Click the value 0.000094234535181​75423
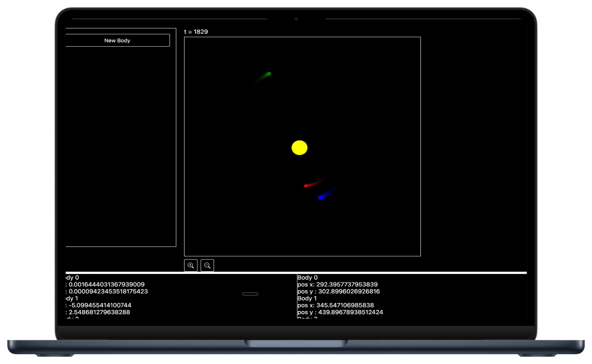 click(108, 292)
